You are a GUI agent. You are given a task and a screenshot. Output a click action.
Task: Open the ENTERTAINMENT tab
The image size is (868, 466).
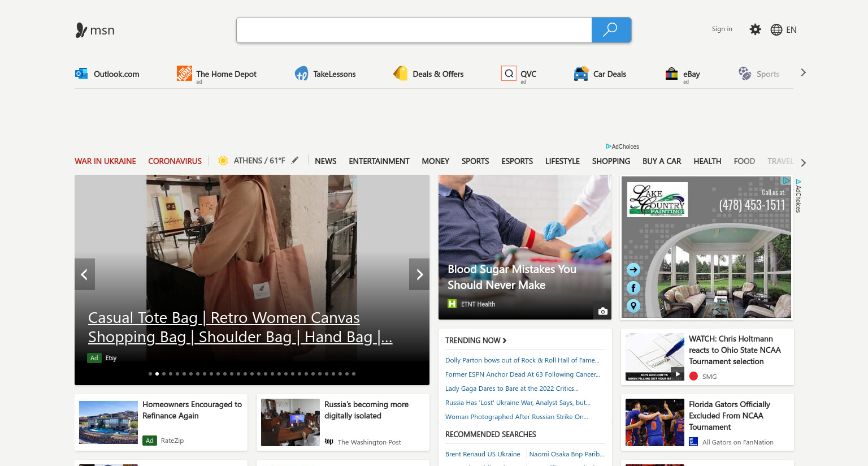point(379,161)
